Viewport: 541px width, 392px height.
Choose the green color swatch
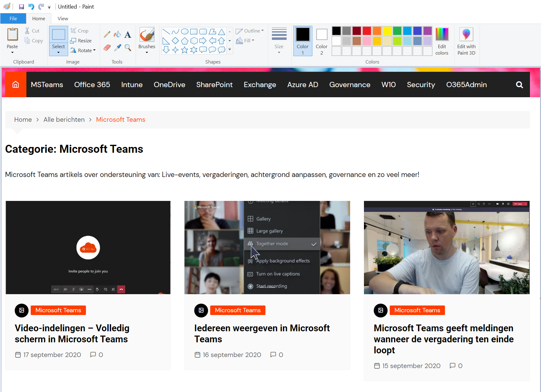pos(397,31)
